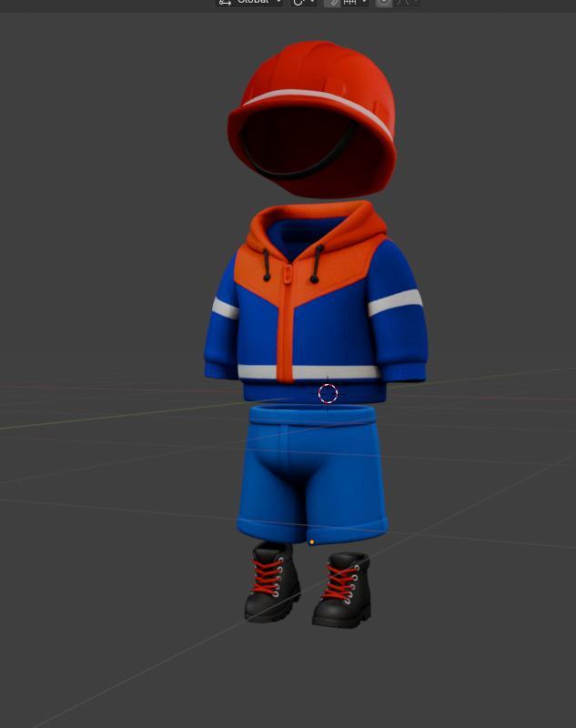Open the snapping options dropdown
The image size is (576, 728).
356,3
